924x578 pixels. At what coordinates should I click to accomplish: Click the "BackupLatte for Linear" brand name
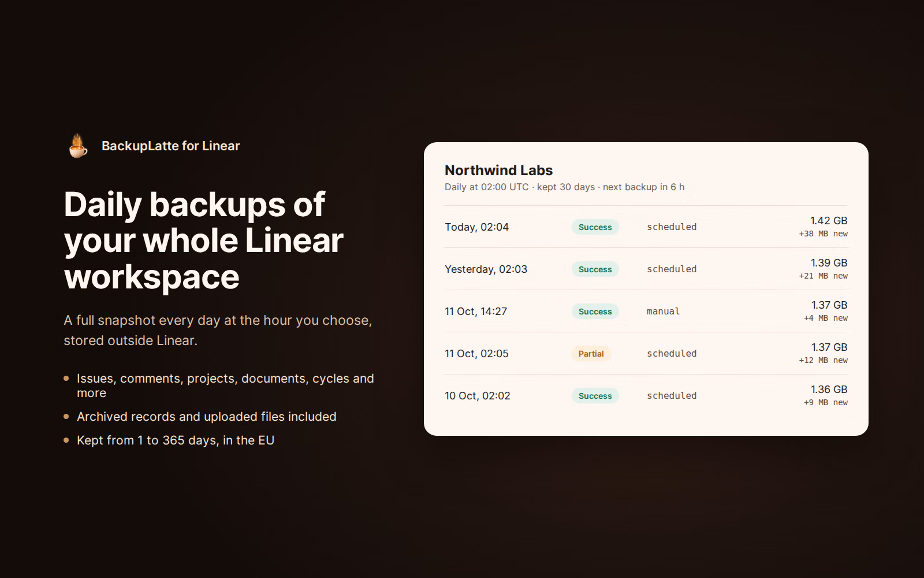pyautogui.click(x=170, y=146)
